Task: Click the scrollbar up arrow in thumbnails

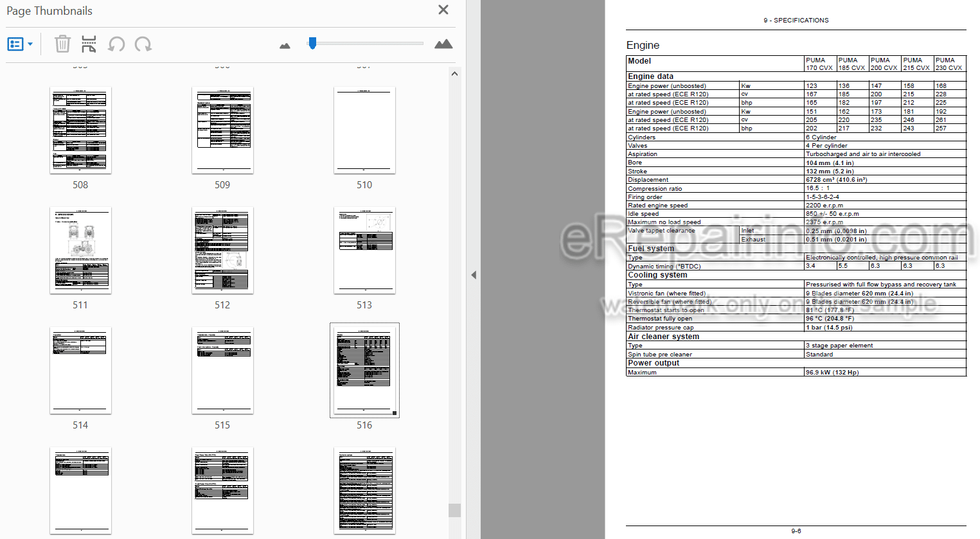Action: coord(454,74)
